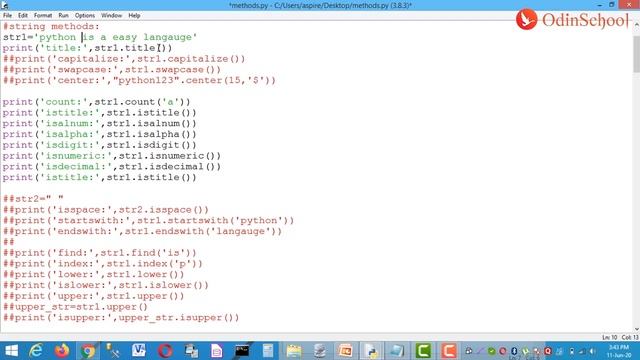Viewport: 640px width, 360px height.
Task: Click the commented islower print line
Action: click(106, 285)
